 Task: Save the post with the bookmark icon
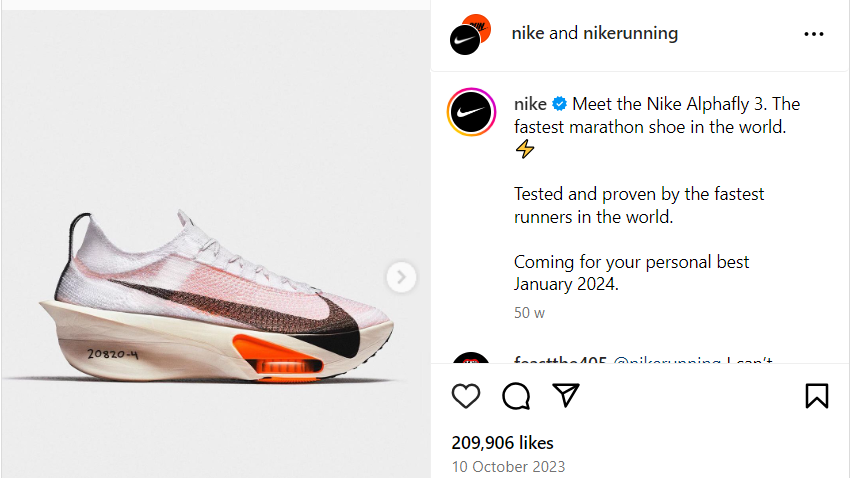(x=816, y=396)
